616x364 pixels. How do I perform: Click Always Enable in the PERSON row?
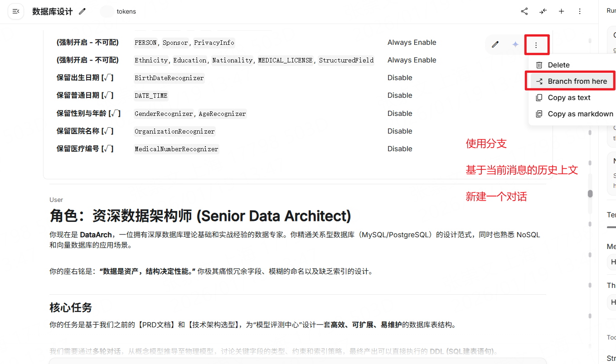pos(412,43)
